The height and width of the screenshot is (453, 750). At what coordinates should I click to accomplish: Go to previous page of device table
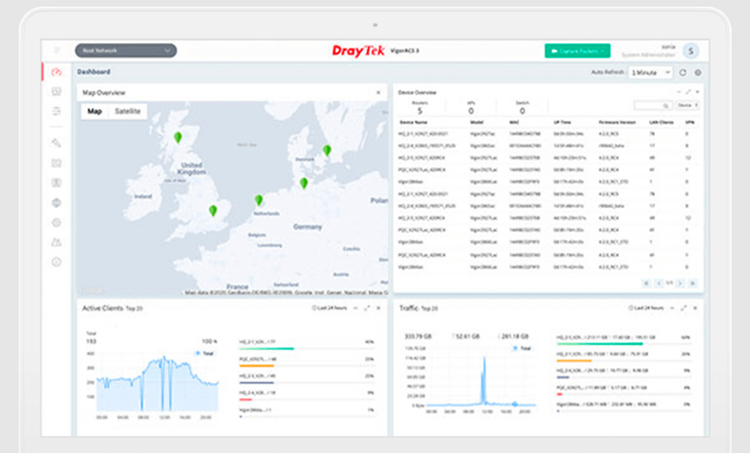click(658, 283)
